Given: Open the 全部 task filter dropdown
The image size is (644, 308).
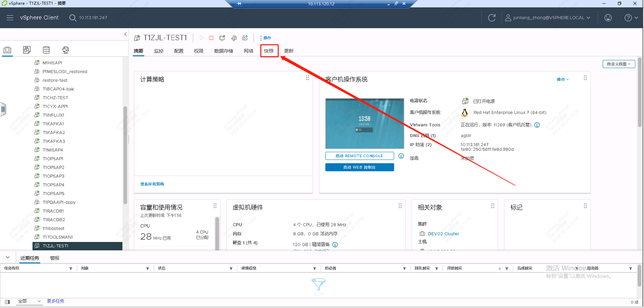Looking at the screenshot, I should tap(29, 301).
